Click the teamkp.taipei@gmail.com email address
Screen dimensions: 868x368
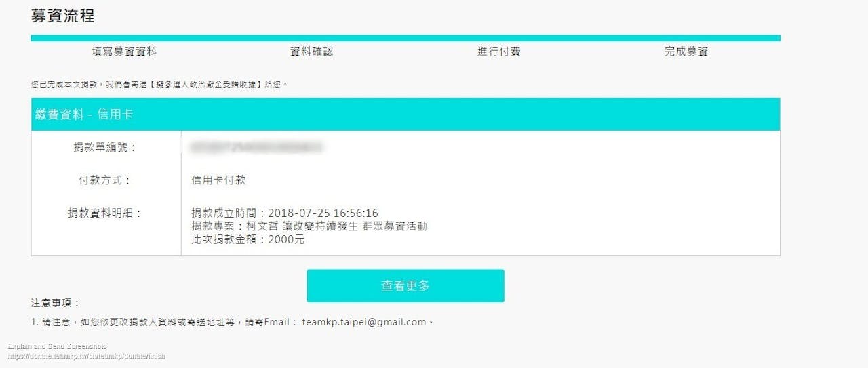pyautogui.click(x=364, y=322)
